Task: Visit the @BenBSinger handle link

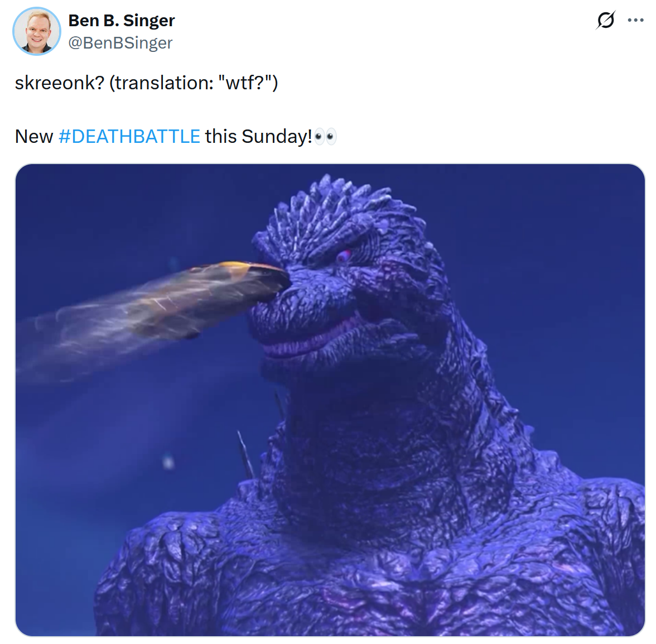Action: click(x=120, y=42)
